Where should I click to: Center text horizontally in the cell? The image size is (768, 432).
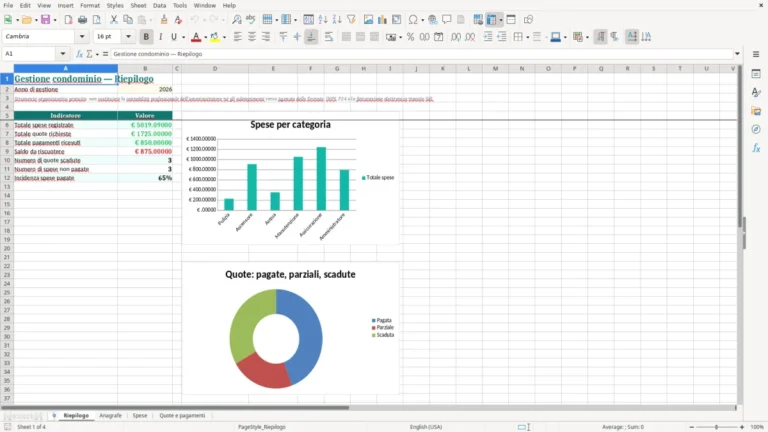click(x=252, y=37)
